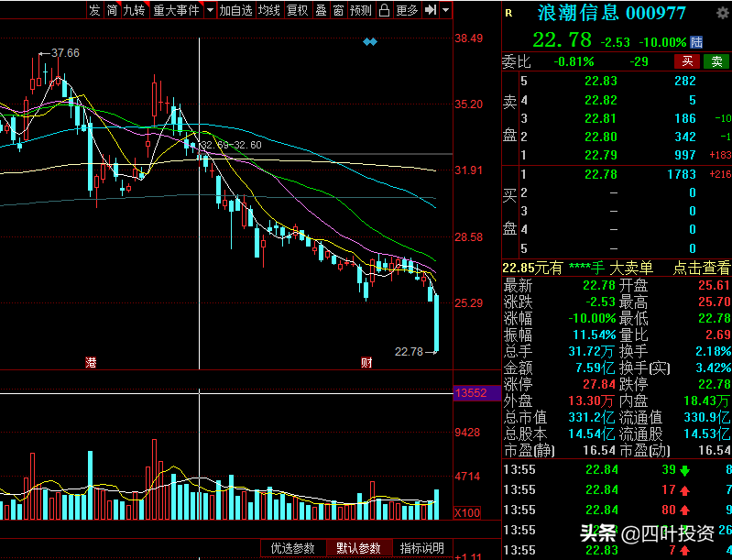The image size is (732, 560).
Task: Click the jump-to-end arrow icon
Action: (x=431, y=10)
